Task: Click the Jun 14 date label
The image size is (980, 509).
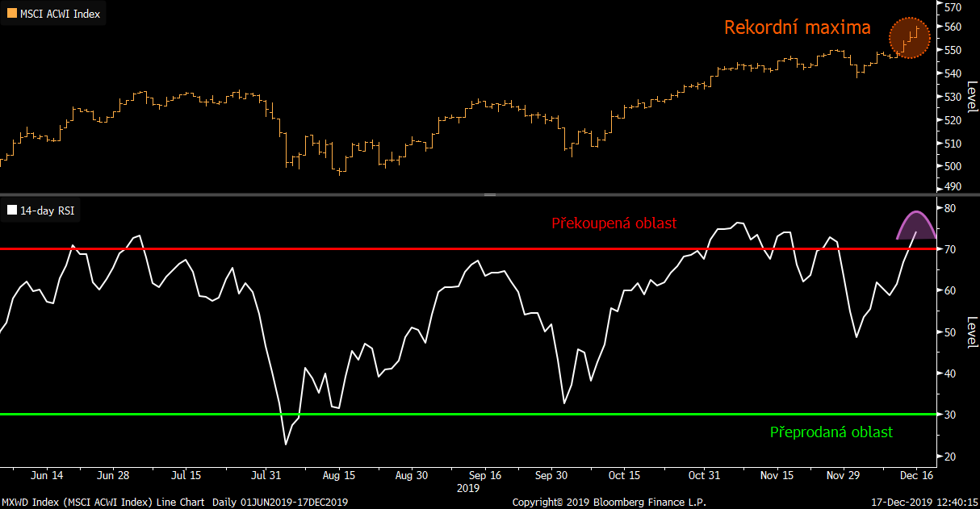Action: pos(48,476)
